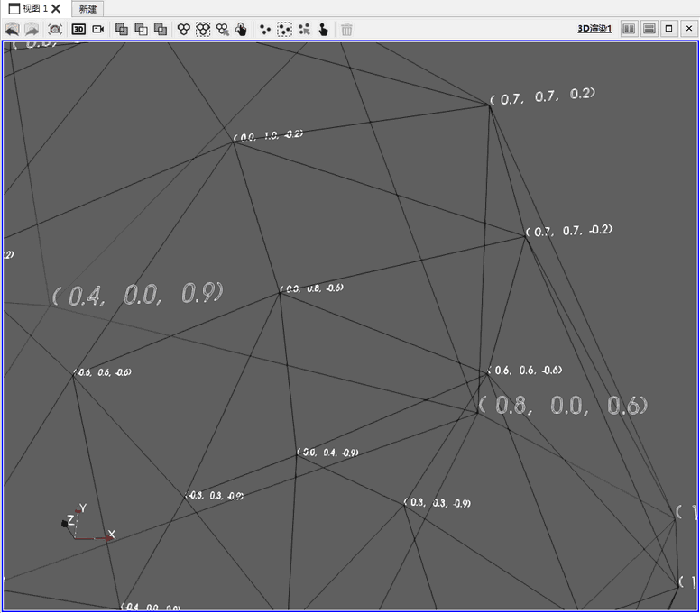Click the label ( 0.0, 0.4, -0.9)
The height and width of the screenshot is (613, 700).
[327, 453]
